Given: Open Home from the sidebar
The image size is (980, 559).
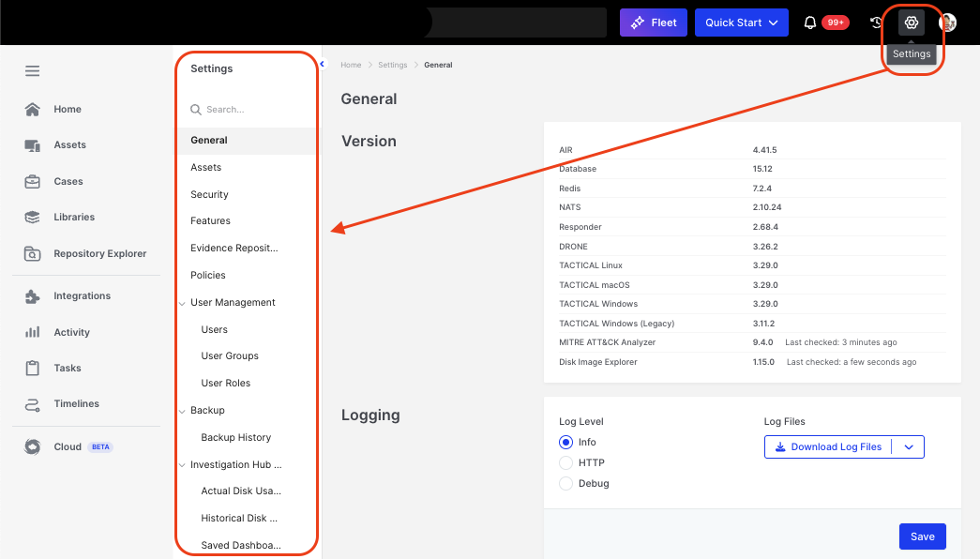Looking at the screenshot, I should tap(67, 110).
